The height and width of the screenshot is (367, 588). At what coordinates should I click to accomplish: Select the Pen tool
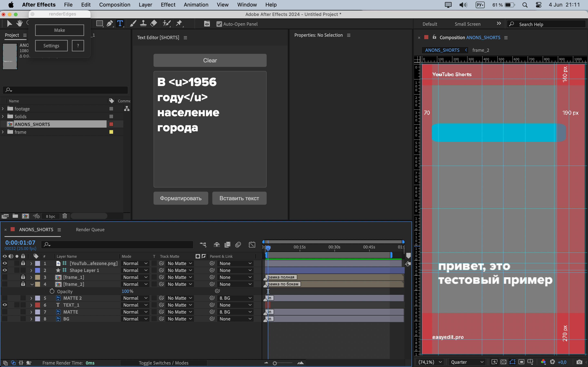(x=110, y=23)
